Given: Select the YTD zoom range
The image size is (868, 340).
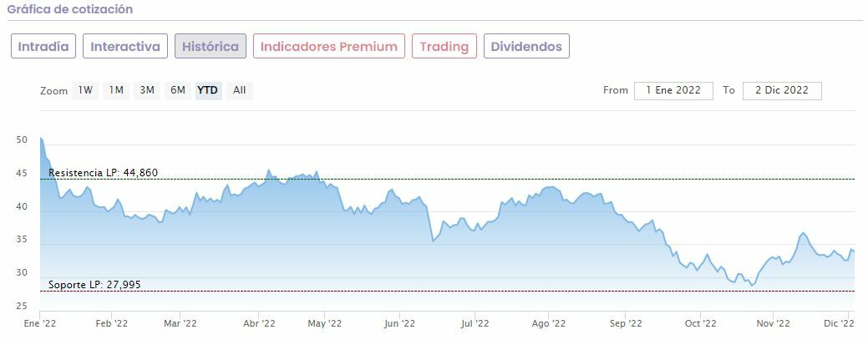Looking at the screenshot, I should pyautogui.click(x=208, y=90).
